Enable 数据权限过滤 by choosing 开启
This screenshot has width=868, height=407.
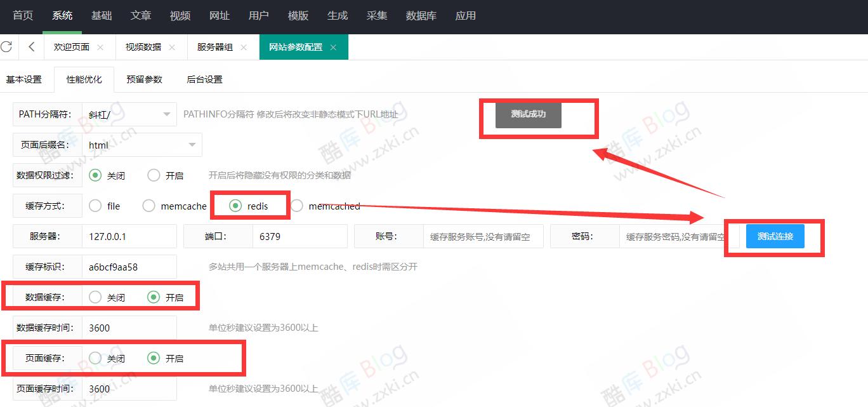[x=152, y=175]
